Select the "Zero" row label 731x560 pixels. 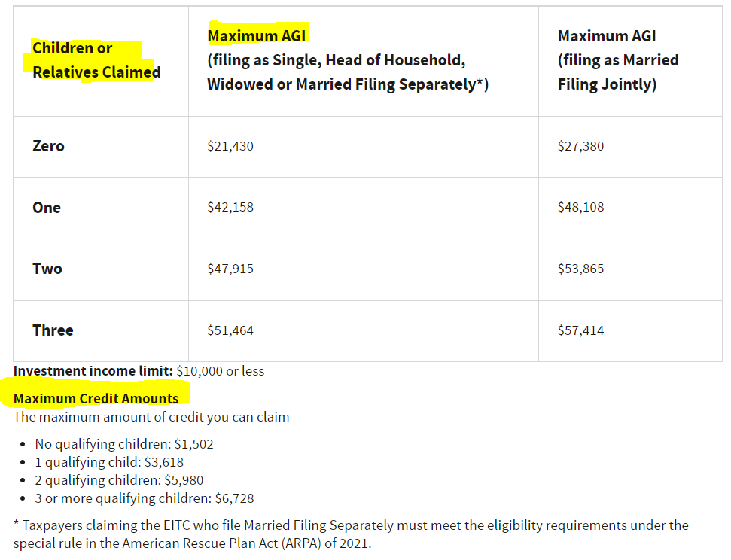[x=49, y=146]
